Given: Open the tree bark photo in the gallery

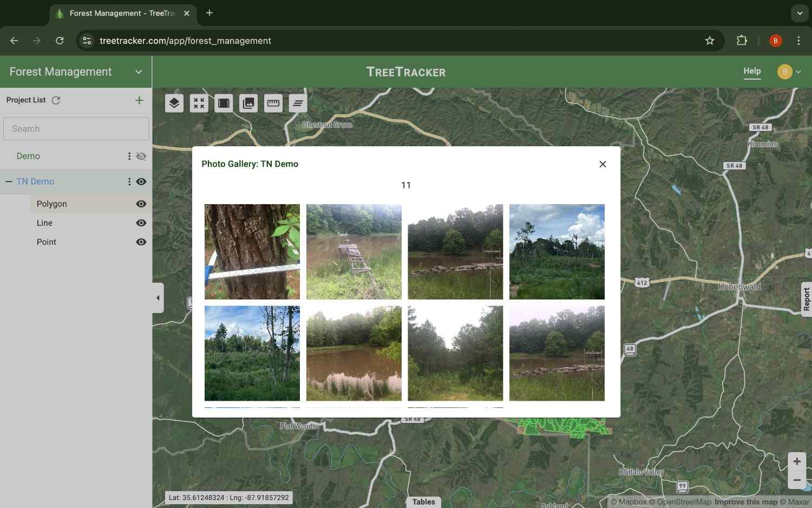Looking at the screenshot, I should [x=252, y=251].
